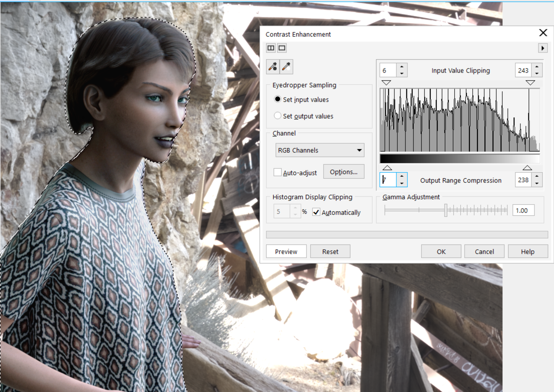Open the RGB Channels dropdown
This screenshot has height=392, width=554.
(x=320, y=150)
